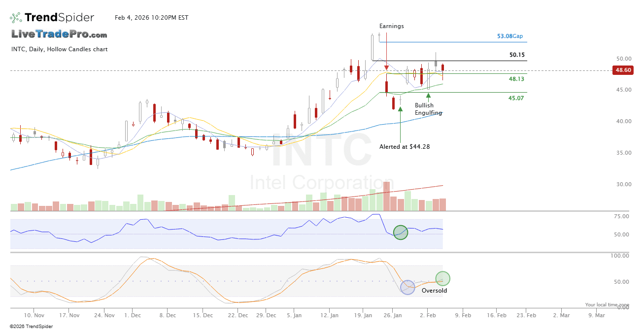Click the blue circle on the stochastic panel
Viewport: 644px width, 331px height.
point(408,287)
